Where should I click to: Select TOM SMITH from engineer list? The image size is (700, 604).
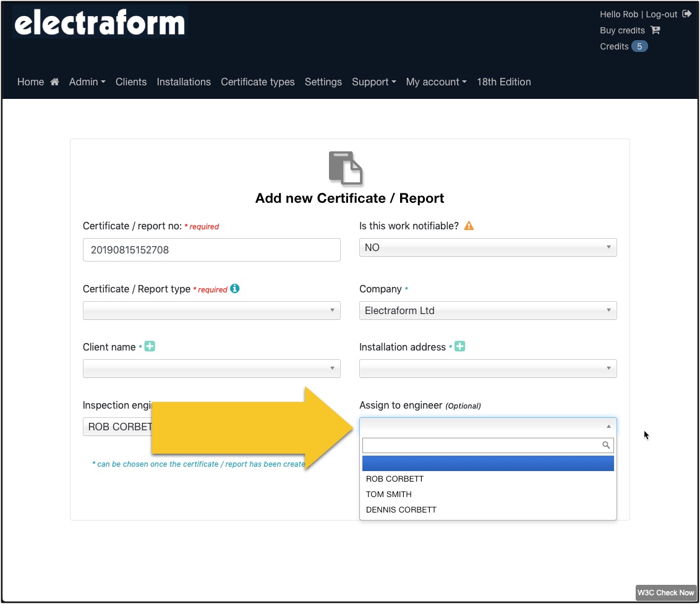coord(488,494)
